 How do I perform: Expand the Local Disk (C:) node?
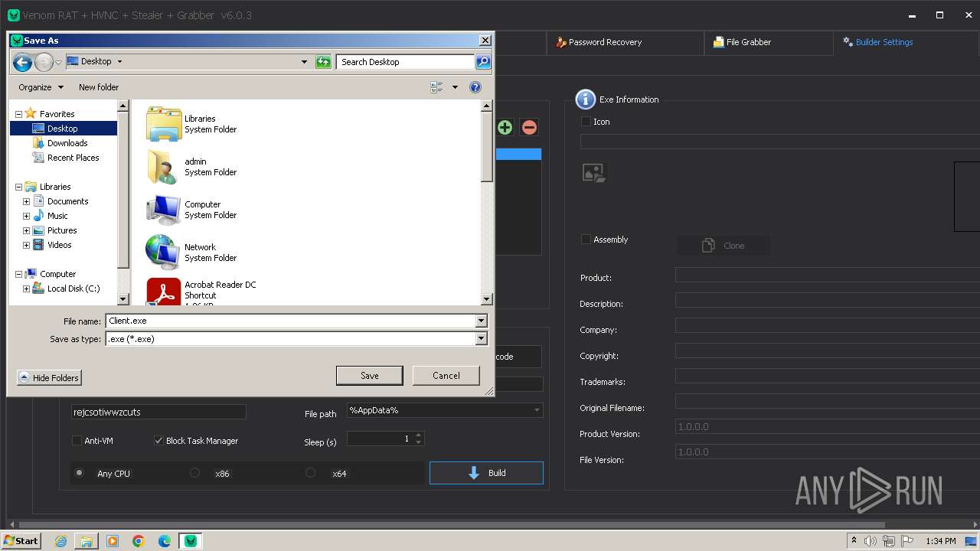point(26,289)
